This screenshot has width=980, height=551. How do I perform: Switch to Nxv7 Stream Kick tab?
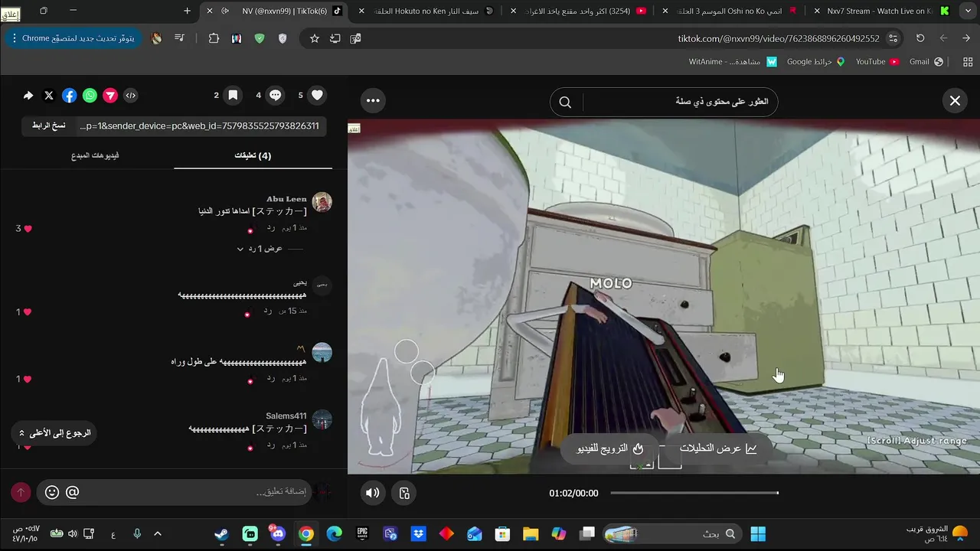(880, 11)
